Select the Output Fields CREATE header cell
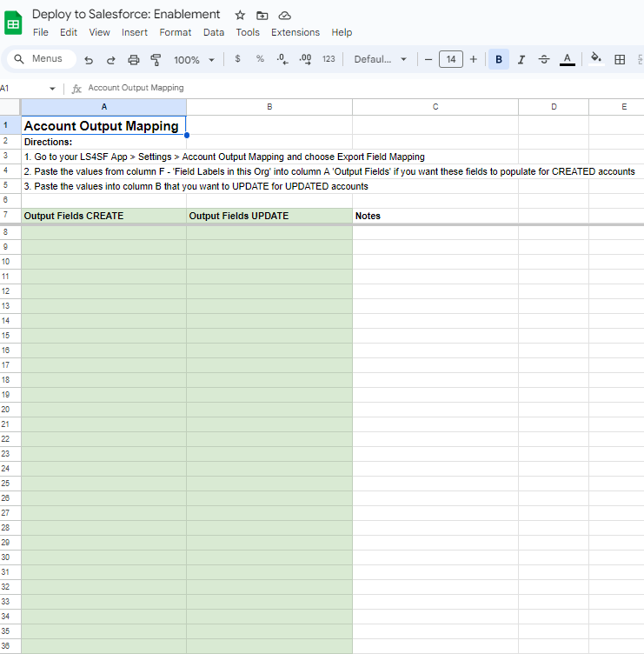This screenshot has height=654, width=644. pos(103,216)
